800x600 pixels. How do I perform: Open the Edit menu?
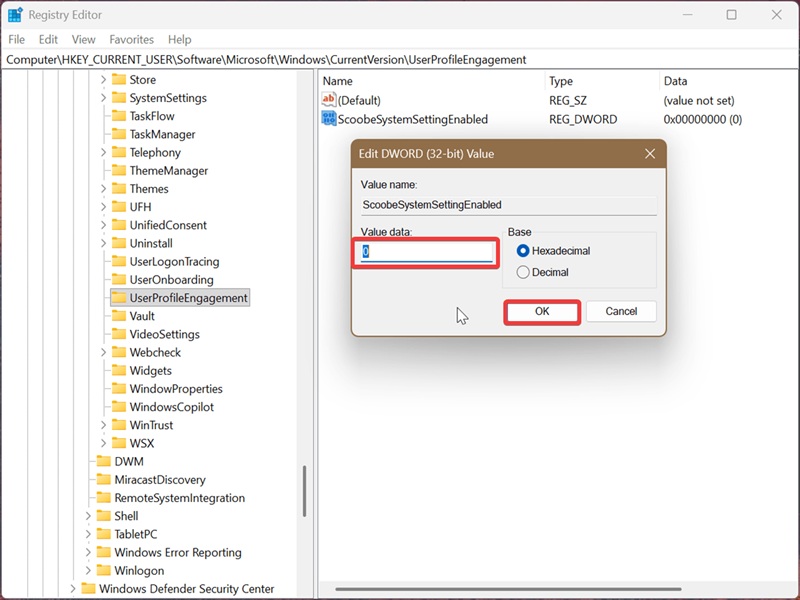[48, 39]
